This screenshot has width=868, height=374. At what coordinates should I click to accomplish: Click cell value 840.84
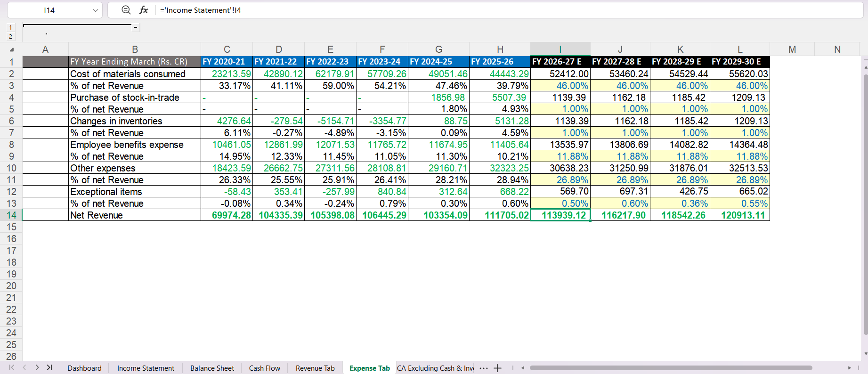pyautogui.click(x=382, y=192)
